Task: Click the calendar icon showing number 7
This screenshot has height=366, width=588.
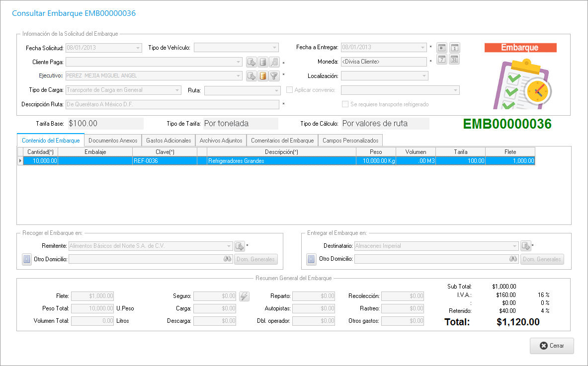Action: pyautogui.click(x=441, y=60)
